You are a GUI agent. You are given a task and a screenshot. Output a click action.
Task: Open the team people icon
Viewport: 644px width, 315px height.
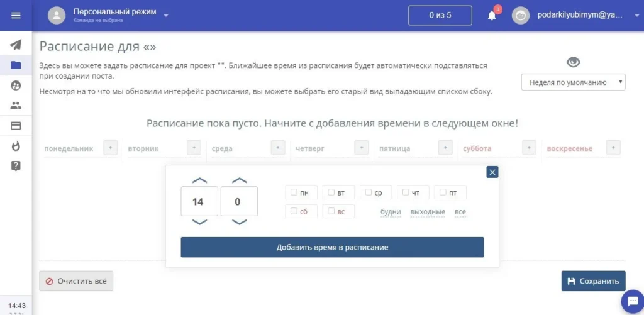tap(16, 106)
